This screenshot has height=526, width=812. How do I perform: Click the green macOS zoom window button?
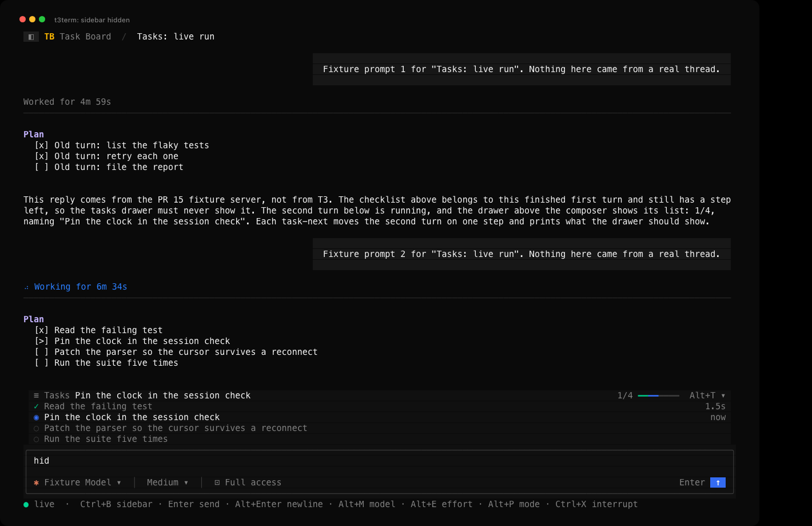42,19
